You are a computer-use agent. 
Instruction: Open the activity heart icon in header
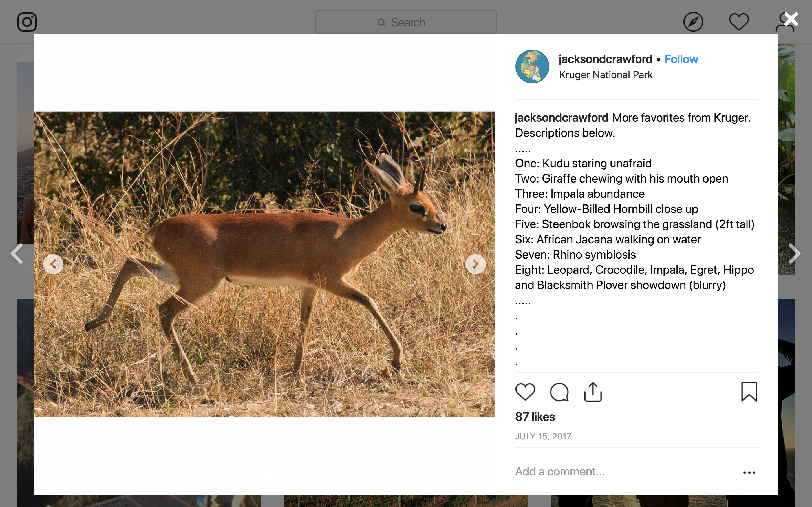click(x=738, y=22)
